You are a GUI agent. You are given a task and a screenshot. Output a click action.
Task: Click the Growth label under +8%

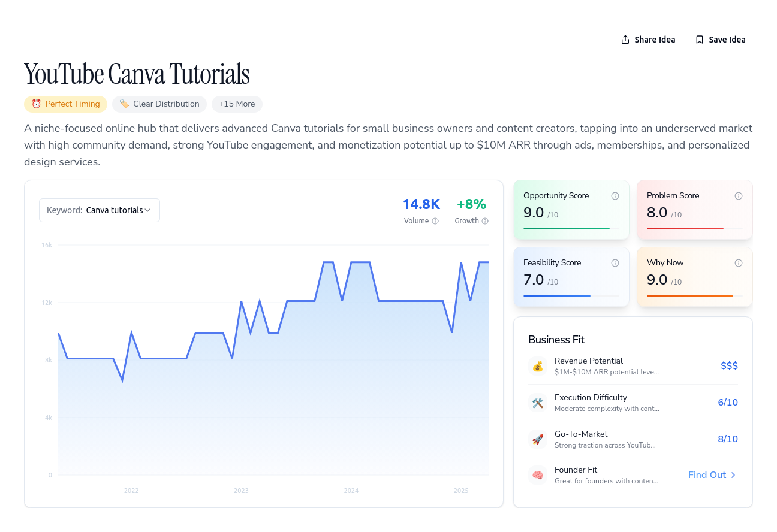click(x=467, y=221)
